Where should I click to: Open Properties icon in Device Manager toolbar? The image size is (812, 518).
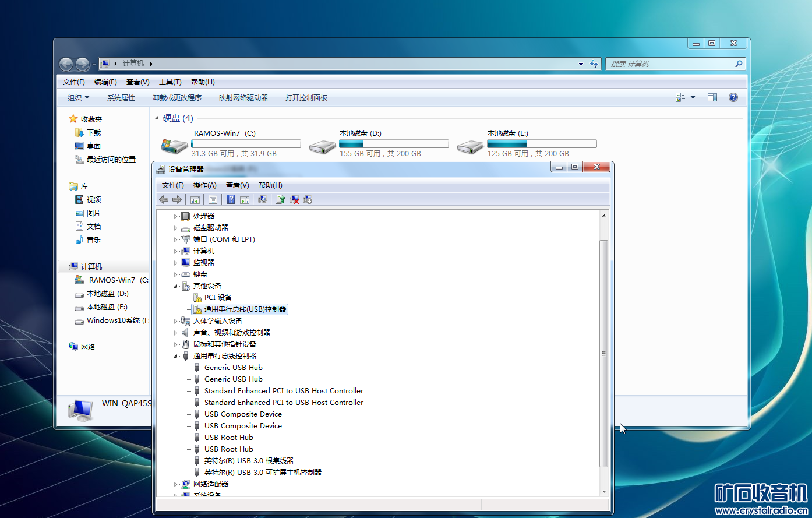(213, 200)
